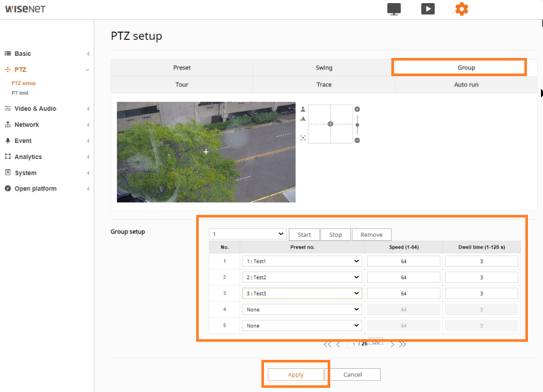Click the Stop group button
The height and width of the screenshot is (392, 543).
(335, 235)
